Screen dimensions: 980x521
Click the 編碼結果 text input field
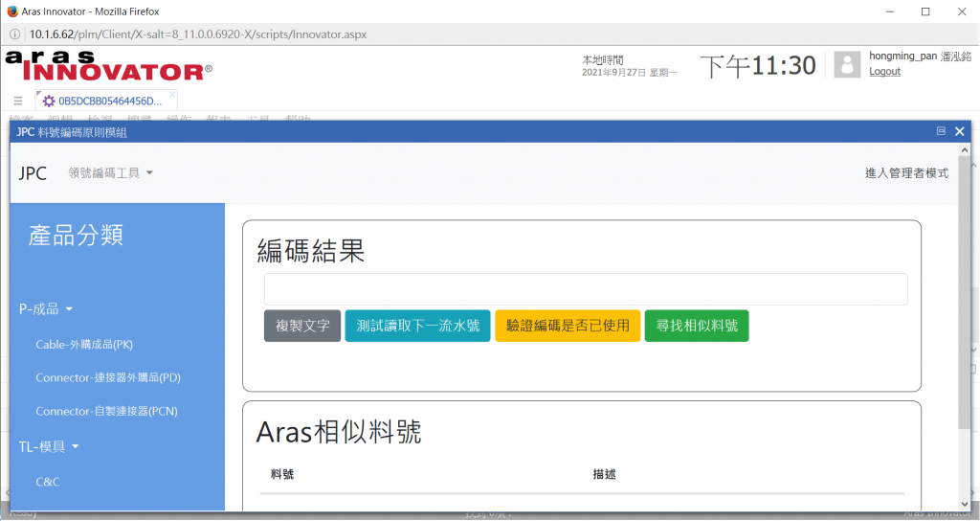586,289
